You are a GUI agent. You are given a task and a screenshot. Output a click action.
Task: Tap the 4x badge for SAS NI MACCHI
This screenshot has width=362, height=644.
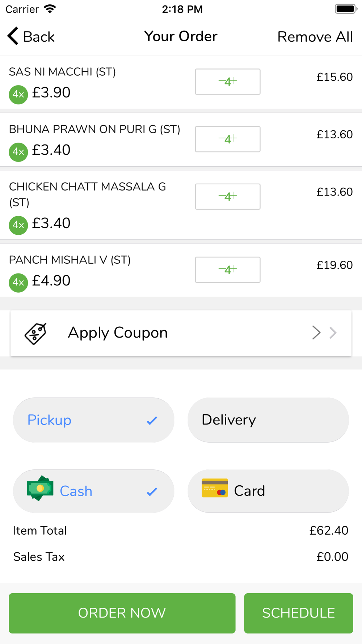click(18, 95)
